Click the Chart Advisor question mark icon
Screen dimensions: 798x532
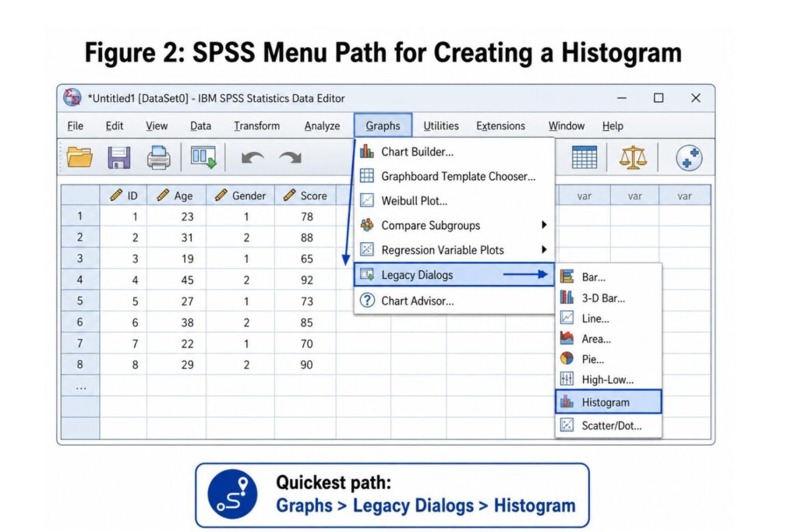367,300
